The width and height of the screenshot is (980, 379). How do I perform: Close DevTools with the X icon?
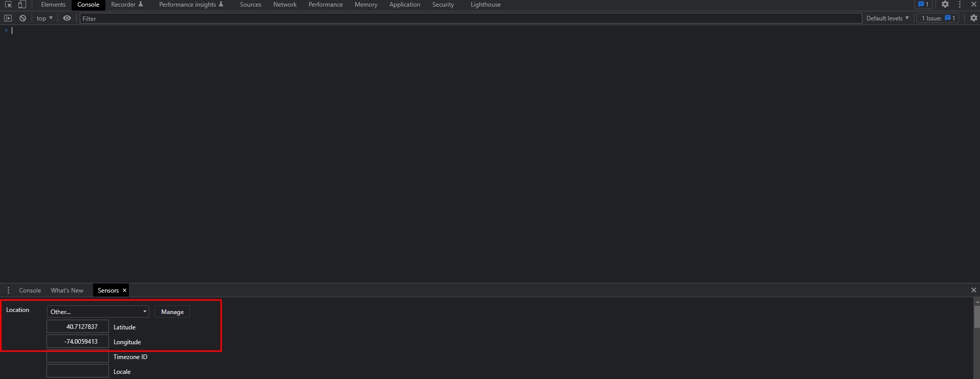pos(973,5)
